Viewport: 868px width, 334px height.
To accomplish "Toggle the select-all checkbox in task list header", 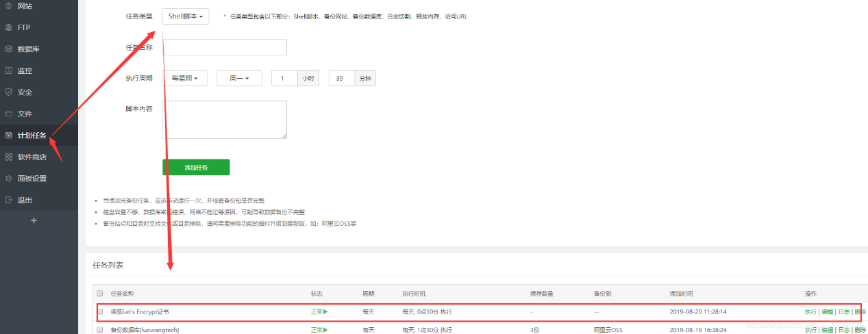I will click(100, 294).
